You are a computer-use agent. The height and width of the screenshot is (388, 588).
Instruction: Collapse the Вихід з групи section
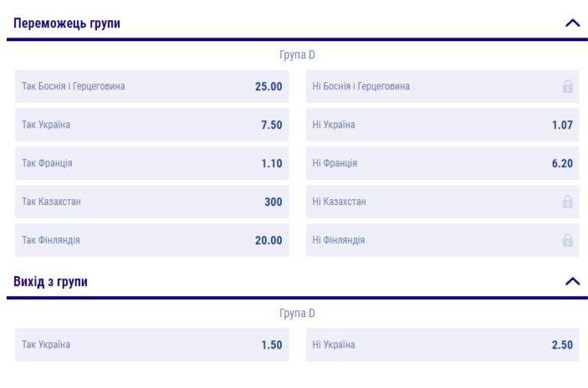point(572,282)
